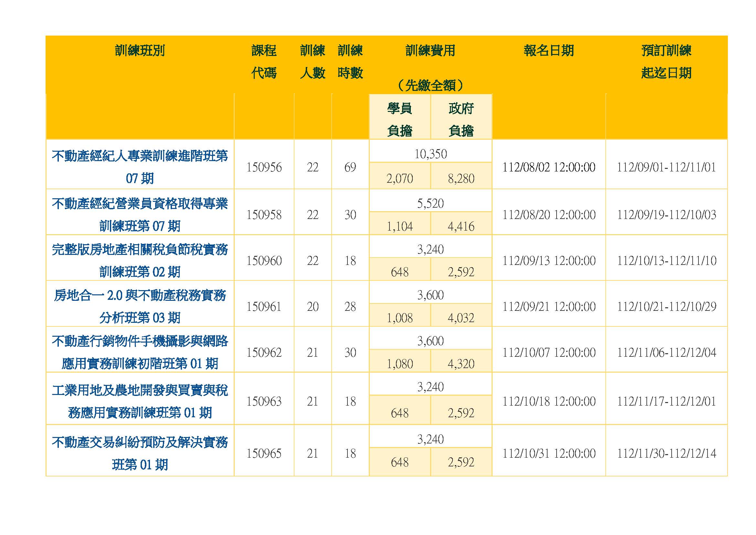The image size is (756, 535).
Task: Click training period 112/09/19-112/10/03
Action: 666,215
